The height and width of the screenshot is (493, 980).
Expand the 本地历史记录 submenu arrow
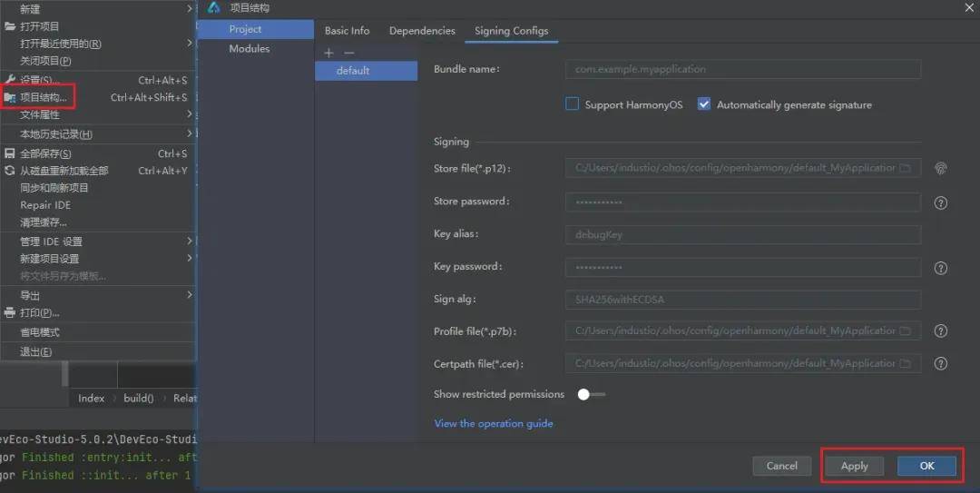[190, 133]
